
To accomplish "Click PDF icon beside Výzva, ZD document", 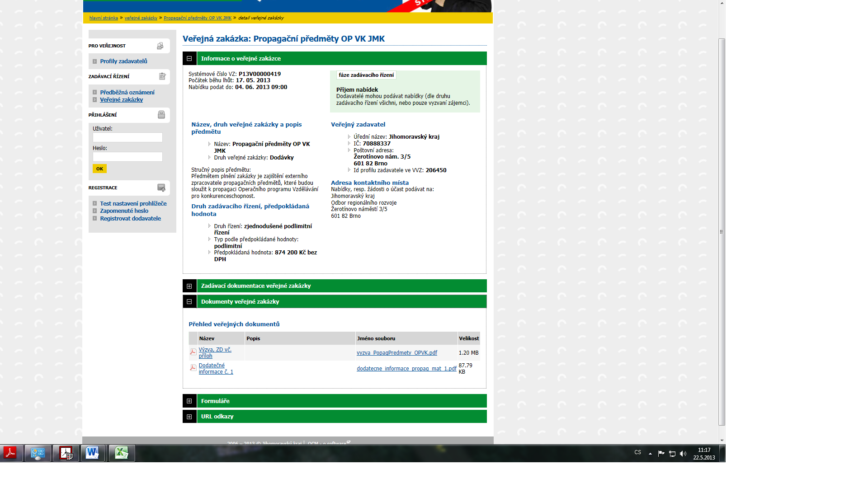I will 193,352.
